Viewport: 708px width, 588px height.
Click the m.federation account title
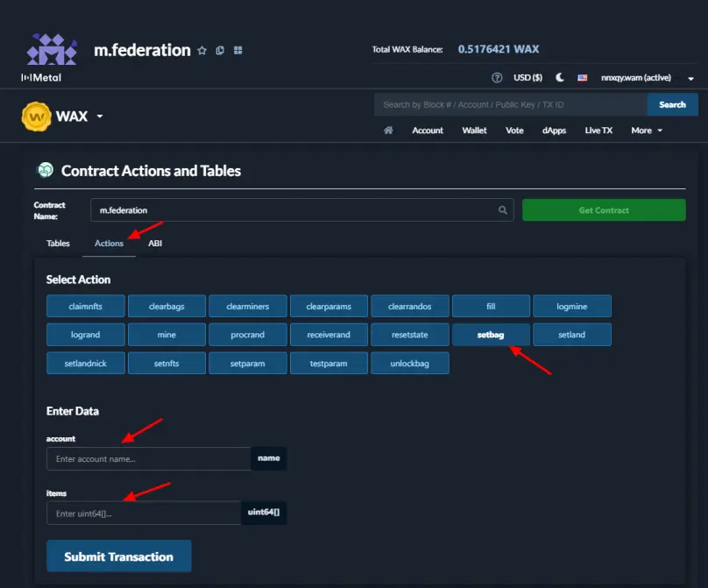point(142,50)
